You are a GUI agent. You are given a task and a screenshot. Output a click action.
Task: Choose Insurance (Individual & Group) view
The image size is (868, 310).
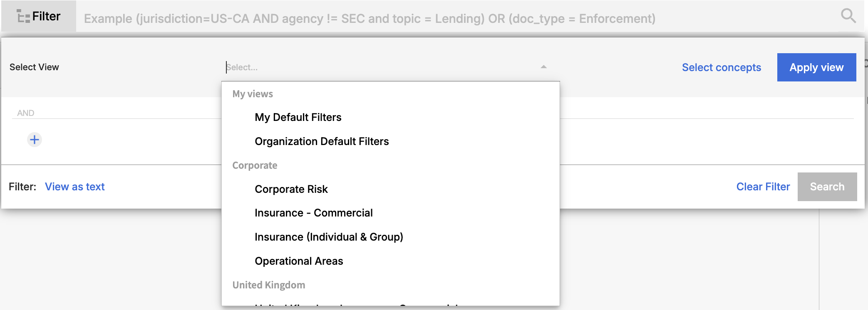pos(329,237)
